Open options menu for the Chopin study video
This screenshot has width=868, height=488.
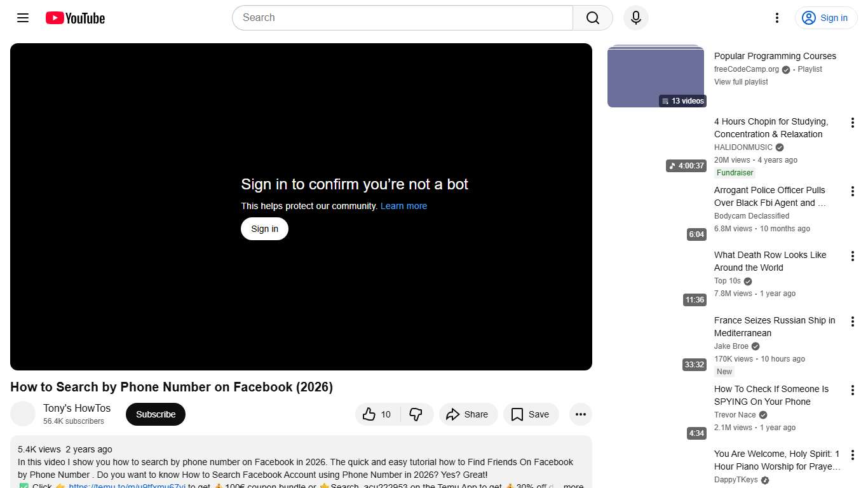[852, 122]
